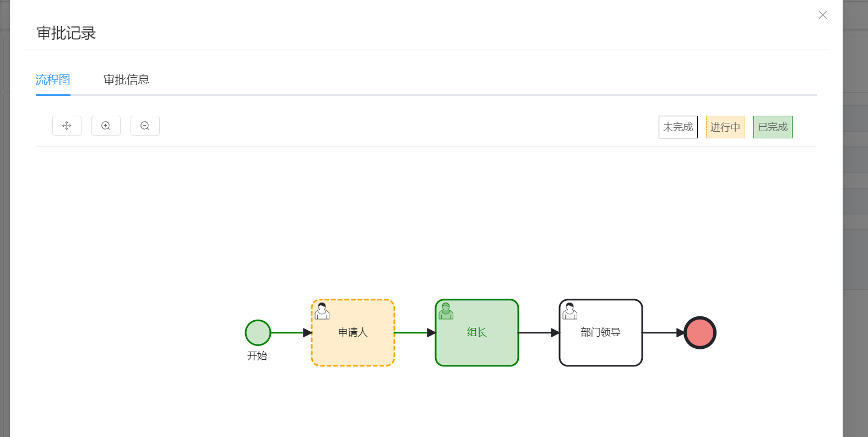Switch to the 审批信息 tab
The image size is (868, 437).
click(x=127, y=80)
